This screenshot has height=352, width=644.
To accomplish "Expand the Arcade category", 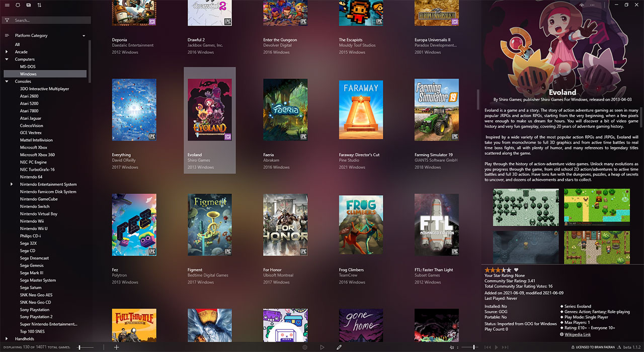I will 7,52.
